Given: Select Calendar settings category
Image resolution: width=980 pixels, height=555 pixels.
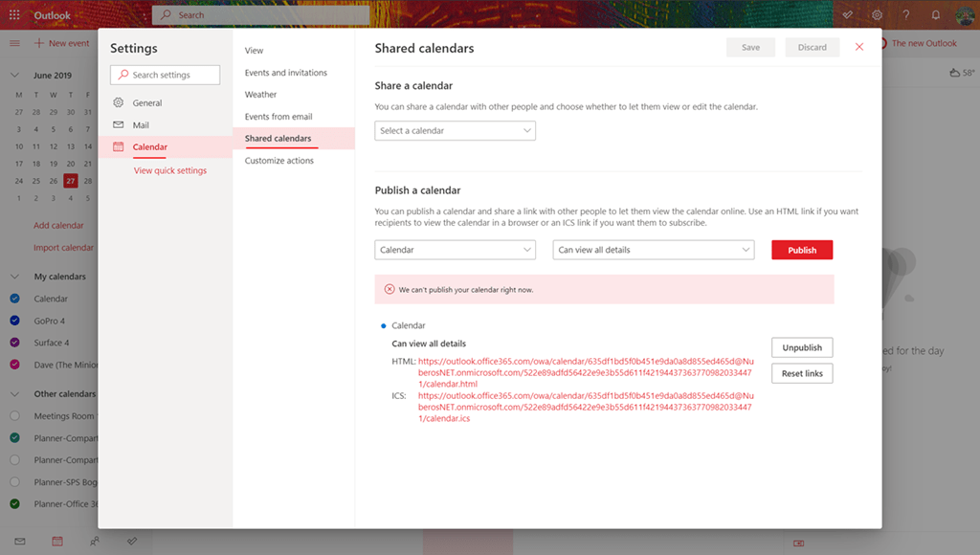Looking at the screenshot, I should click(x=165, y=146).
